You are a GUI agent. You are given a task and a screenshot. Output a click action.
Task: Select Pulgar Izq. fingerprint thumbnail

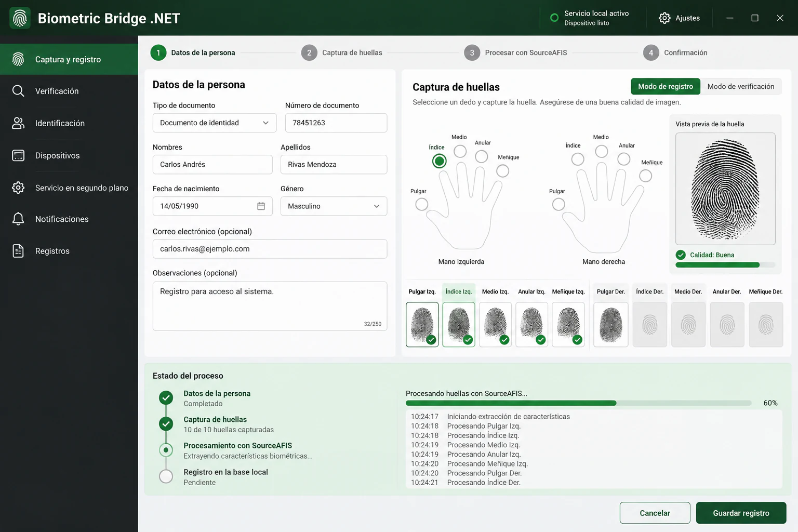[x=422, y=325]
